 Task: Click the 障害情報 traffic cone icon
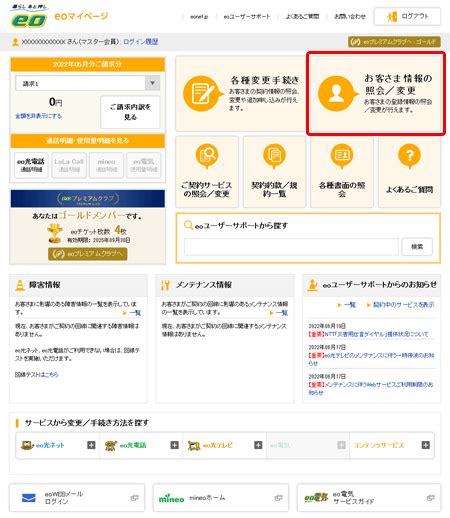coord(20,285)
